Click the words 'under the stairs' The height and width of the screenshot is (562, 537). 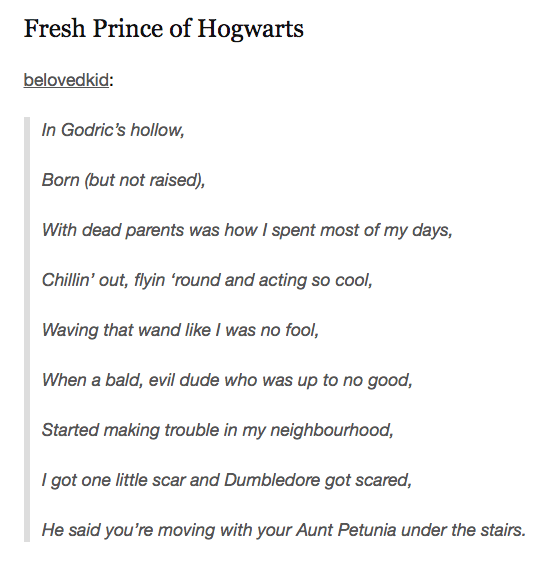point(464,530)
